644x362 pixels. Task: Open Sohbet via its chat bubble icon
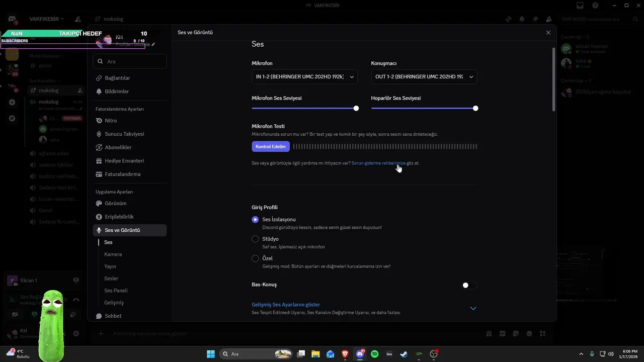coord(99,316)
